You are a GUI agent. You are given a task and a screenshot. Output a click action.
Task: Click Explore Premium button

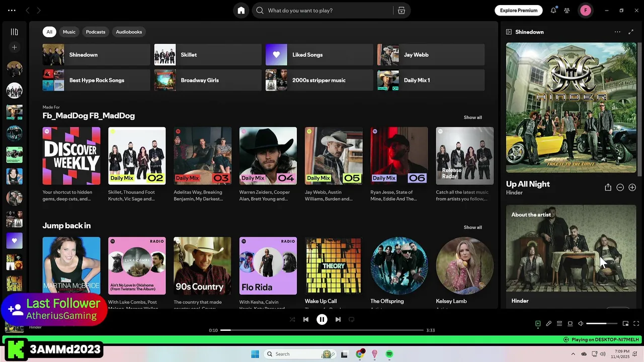[x=519, y=10]
